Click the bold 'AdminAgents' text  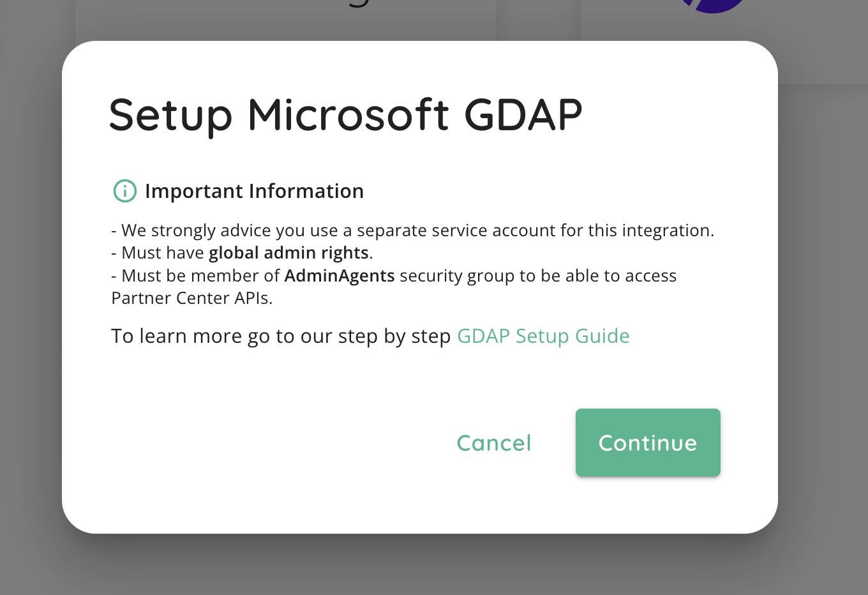coord(340,276)
